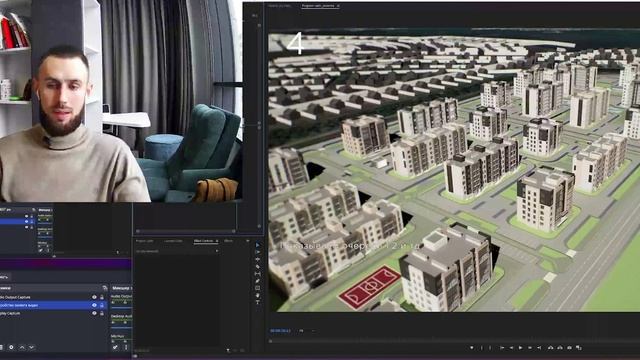
Task: Go to Out point in Program monitor
Action: tap(539, 348)
